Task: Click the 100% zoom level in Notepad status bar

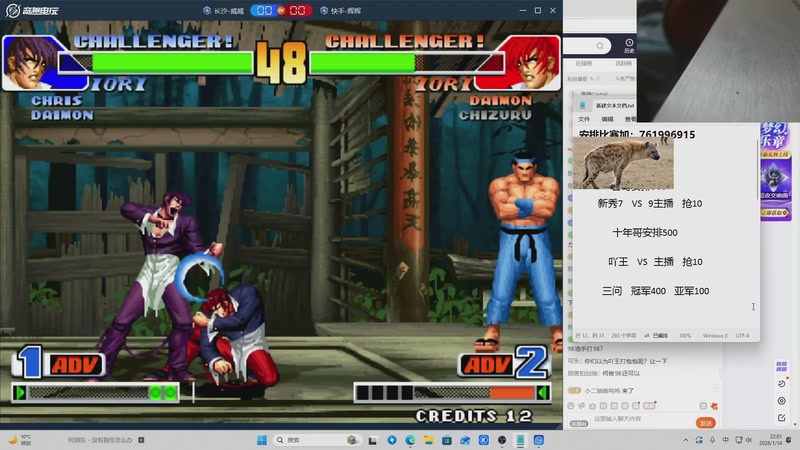Action: (685, 336)
